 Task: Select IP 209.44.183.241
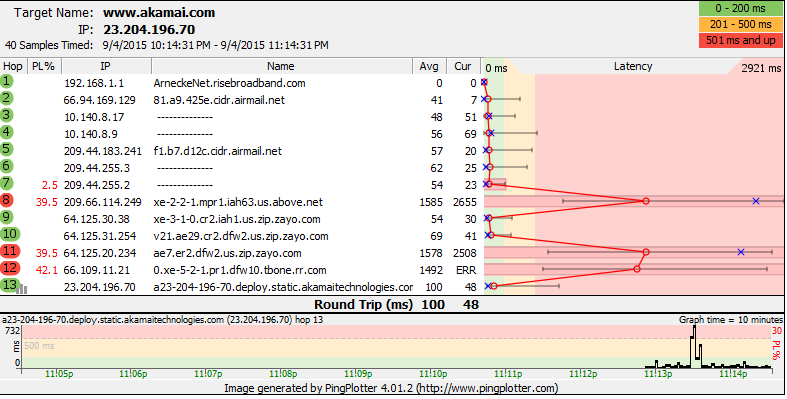[103, 152]
